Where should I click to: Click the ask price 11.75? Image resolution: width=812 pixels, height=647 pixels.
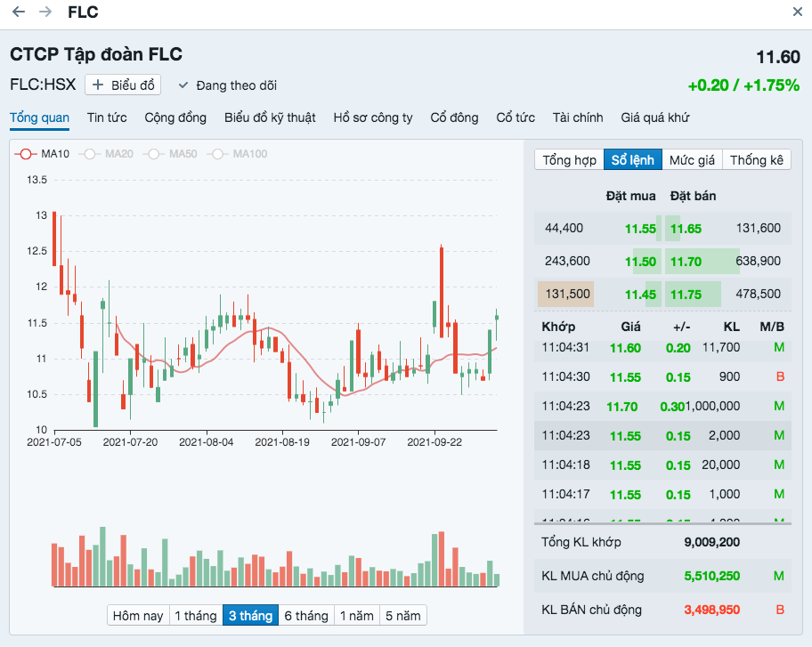(x=686, y=295)
